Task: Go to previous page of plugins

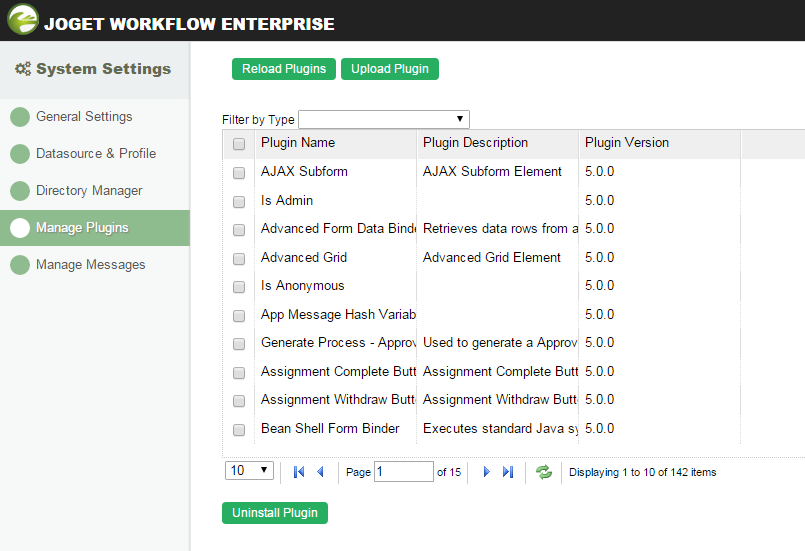Action: [x=320, y=472]
